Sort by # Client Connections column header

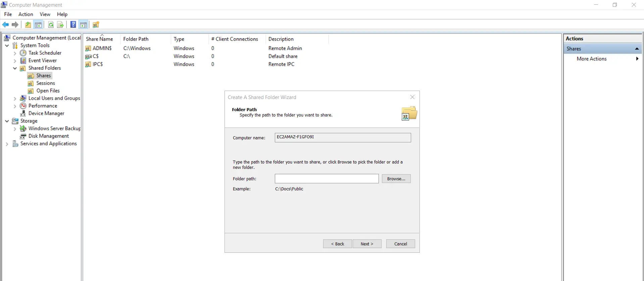pos(237,39)
